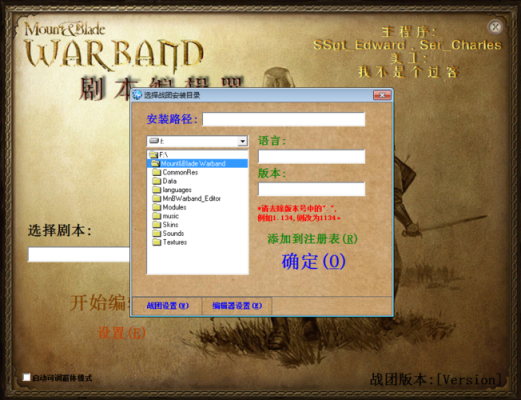Viewport: 521px width, 400px height.
Task: Click 开始编辑 in the main window
Action: 99,303
